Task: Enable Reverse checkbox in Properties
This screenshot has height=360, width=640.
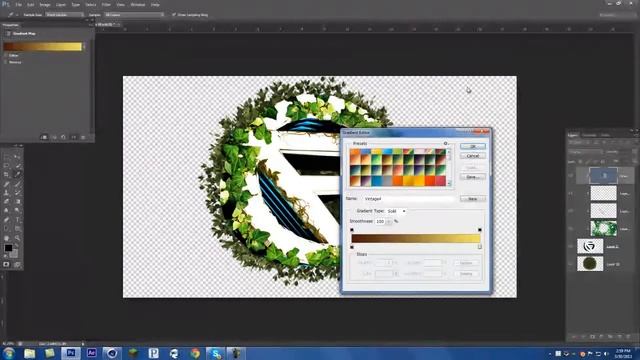Action: pyautogui.click(x=6, y=62)
